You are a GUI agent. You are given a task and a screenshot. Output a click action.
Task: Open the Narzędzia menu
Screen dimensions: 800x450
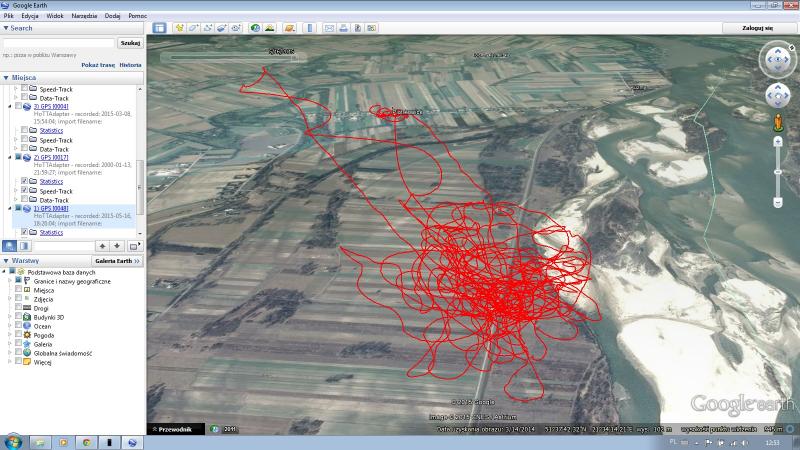[83, 16]
